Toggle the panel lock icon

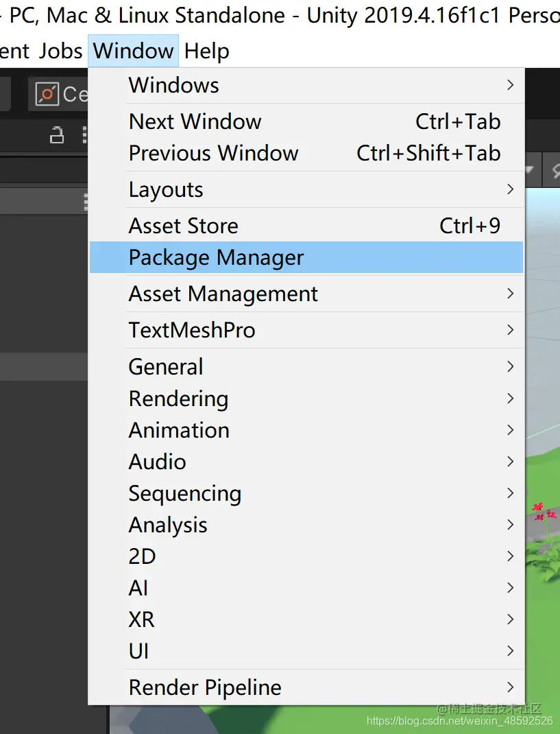(57, 135)
